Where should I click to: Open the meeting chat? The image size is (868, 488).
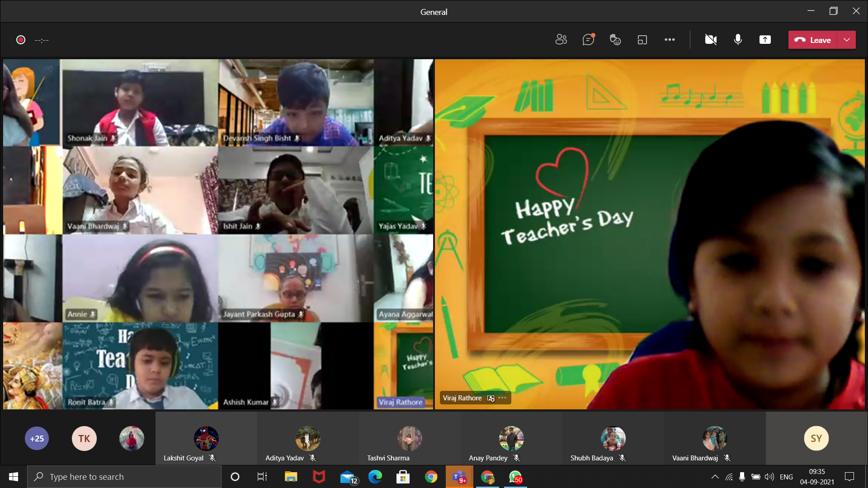click(x=588, y=40)
